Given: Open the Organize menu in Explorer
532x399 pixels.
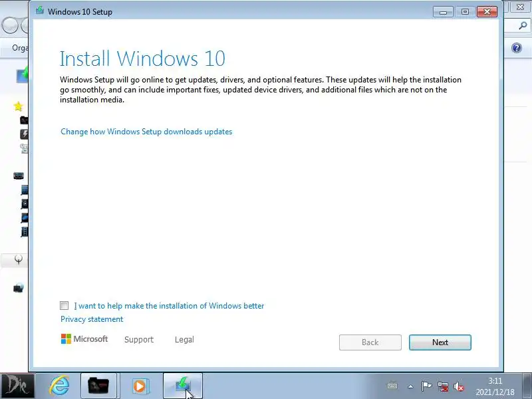Looking at the screenshot, I should [x=20, y=48].
